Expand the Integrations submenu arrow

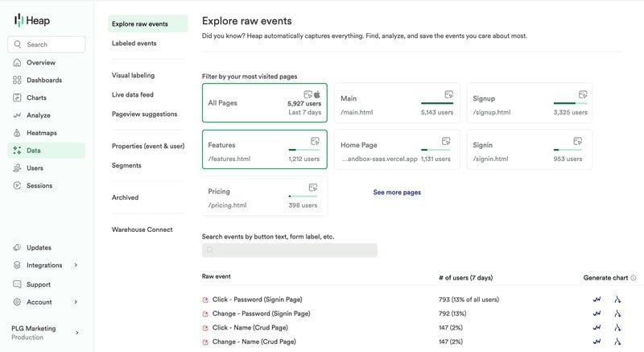(x=76, y=265)
